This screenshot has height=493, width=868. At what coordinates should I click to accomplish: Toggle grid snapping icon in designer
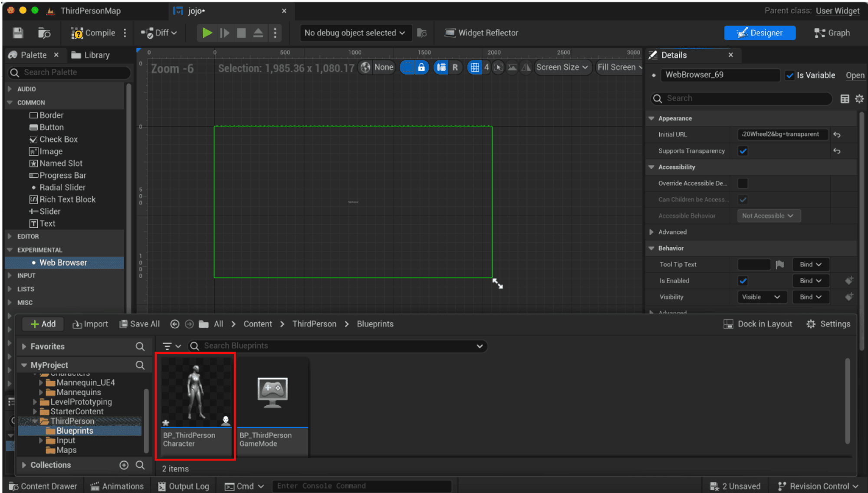[x=475, y=67]
